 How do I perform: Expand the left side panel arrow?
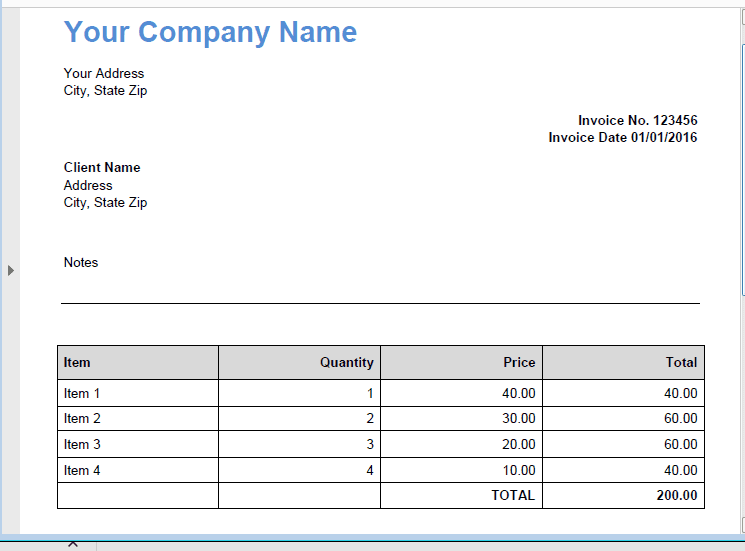pos(10,270)
